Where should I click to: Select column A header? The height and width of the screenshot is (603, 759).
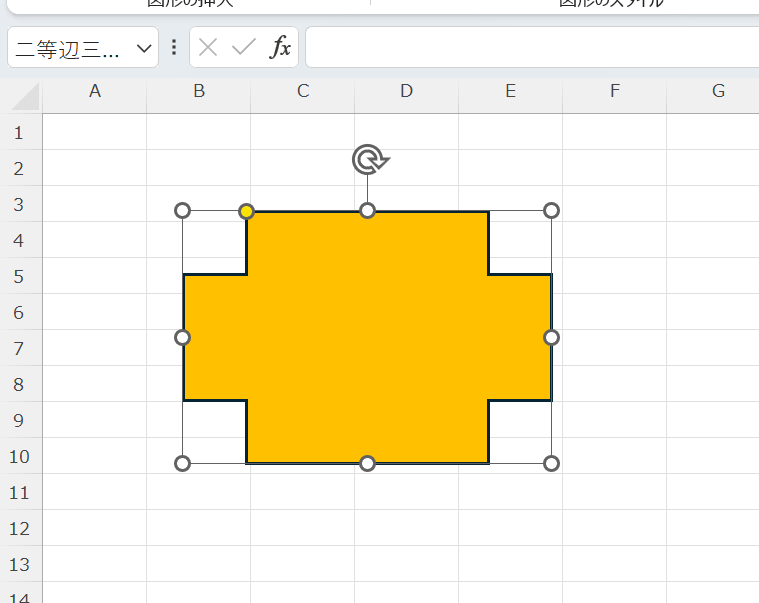point(95,92)
